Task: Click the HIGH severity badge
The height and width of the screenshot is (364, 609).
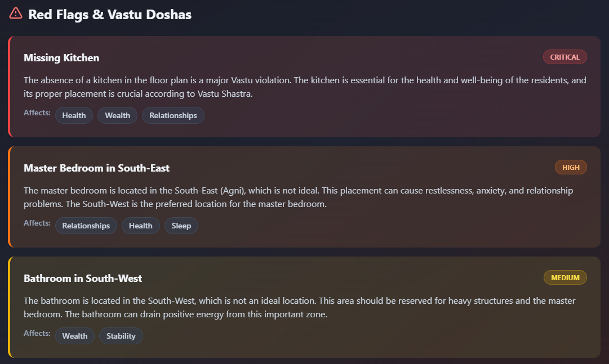Action: pyautogui.click(x=571, y=167)
